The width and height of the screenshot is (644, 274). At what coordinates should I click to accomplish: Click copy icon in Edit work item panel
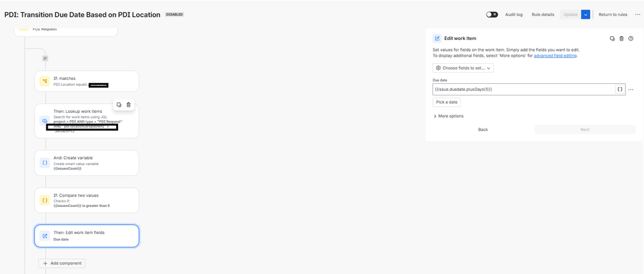coord(612,39)
